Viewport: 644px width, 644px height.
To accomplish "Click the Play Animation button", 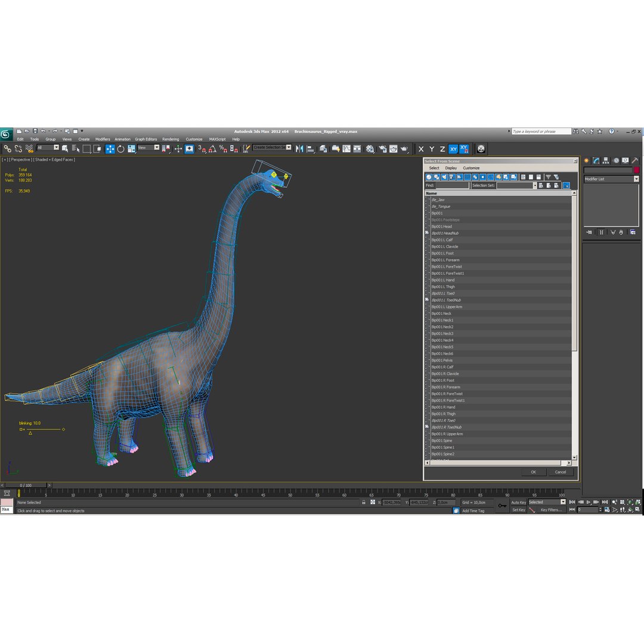I will pos(589,502).
